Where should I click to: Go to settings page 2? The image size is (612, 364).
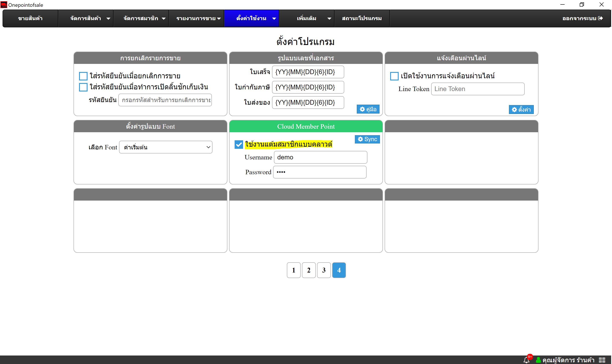pyautogui.click(x=309, y=270)
